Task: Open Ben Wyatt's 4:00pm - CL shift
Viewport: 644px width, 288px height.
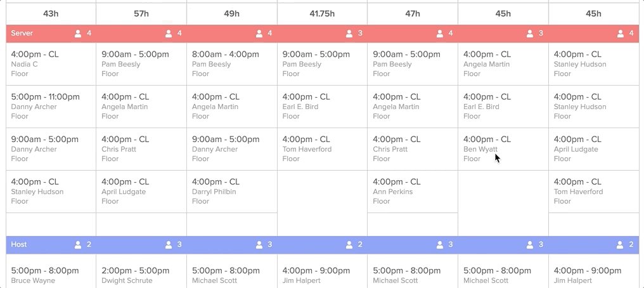Action: coord(503,149)
